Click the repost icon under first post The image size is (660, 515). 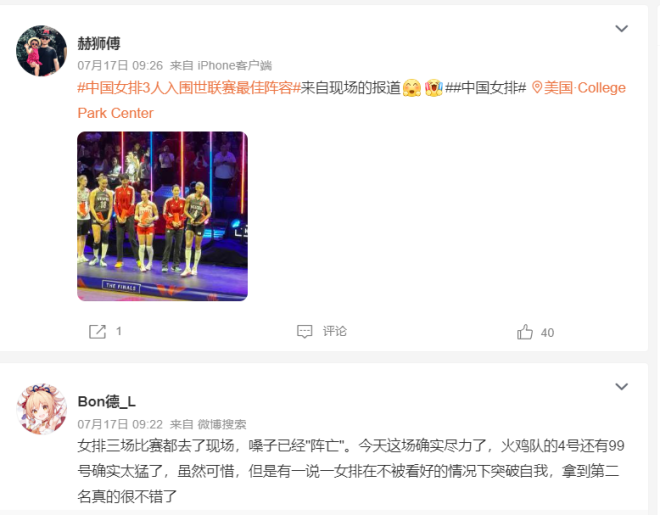97,332
